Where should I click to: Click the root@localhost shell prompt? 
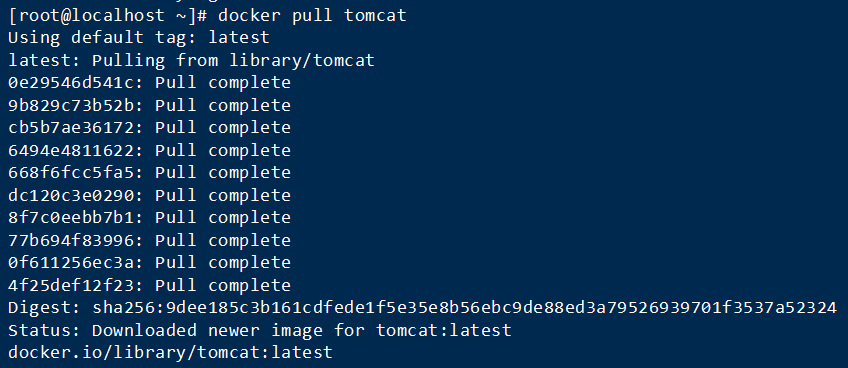[x=108, y=15]
